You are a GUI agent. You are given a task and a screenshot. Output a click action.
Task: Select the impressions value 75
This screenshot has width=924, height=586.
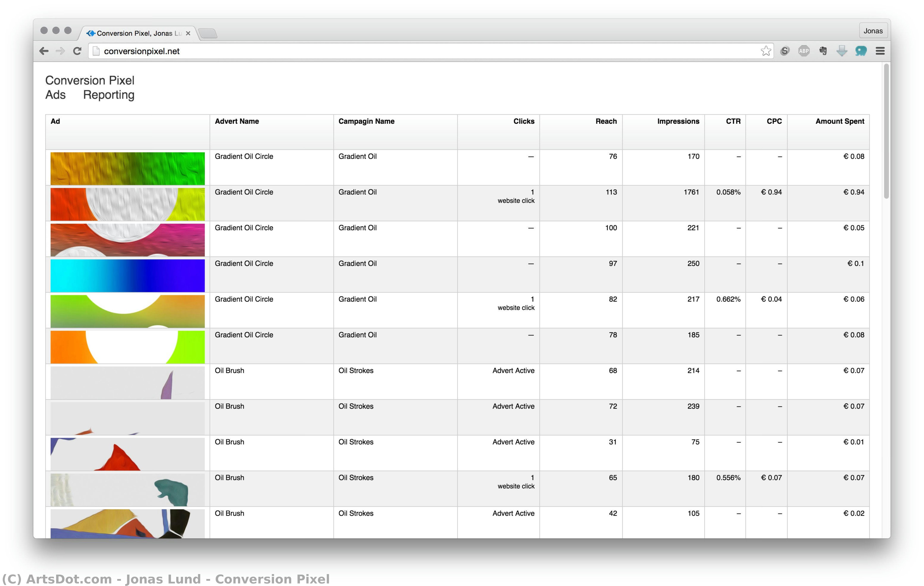[695, 442]
